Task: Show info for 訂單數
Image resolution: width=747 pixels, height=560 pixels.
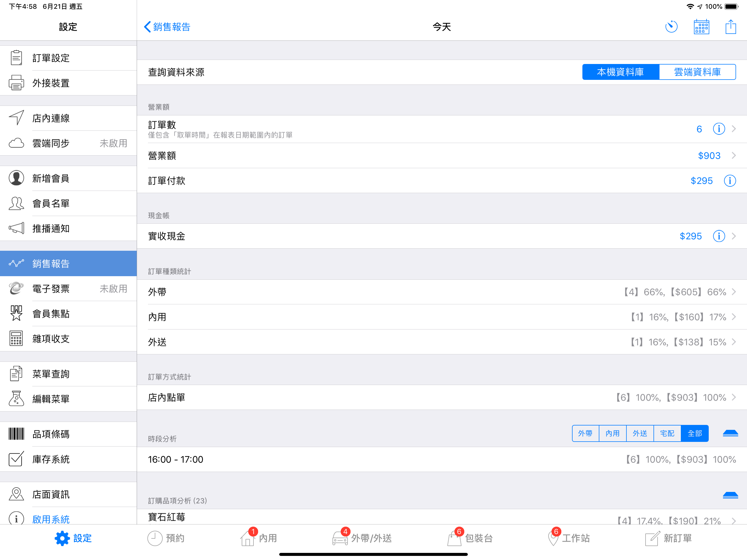Action: [x=719, y=129]
